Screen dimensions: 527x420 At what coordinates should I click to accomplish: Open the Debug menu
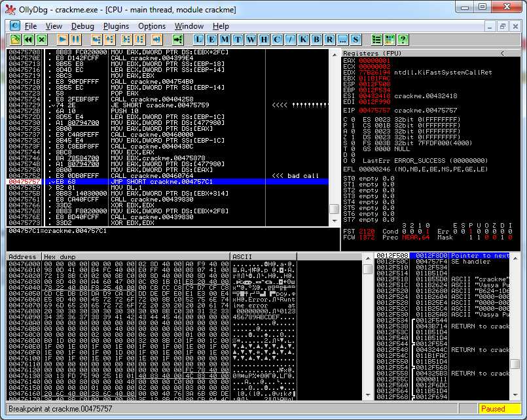coord(82,26)
